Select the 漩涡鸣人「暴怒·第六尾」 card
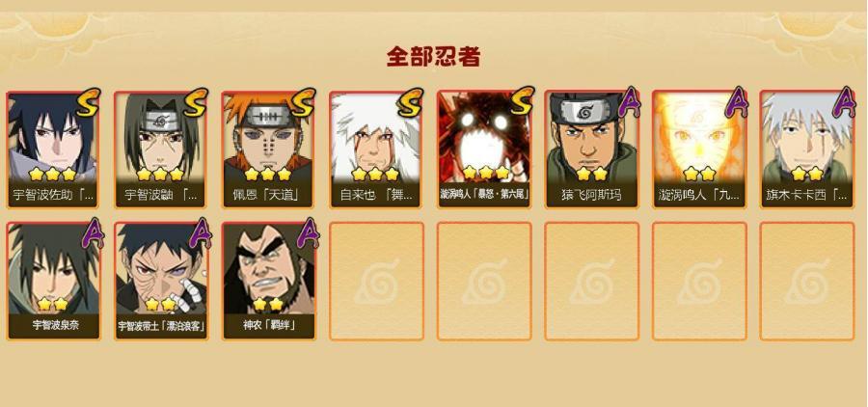 click(484, 150)
